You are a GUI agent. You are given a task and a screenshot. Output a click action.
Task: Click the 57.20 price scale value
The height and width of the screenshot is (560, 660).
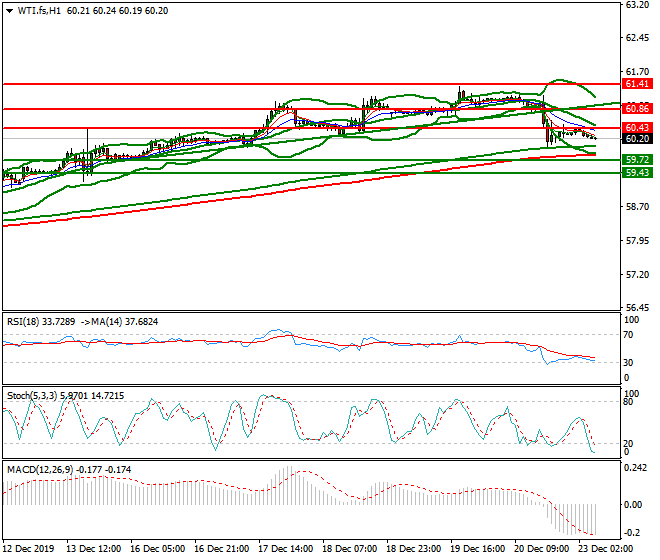pyautogui.click(x=637, y=275)
